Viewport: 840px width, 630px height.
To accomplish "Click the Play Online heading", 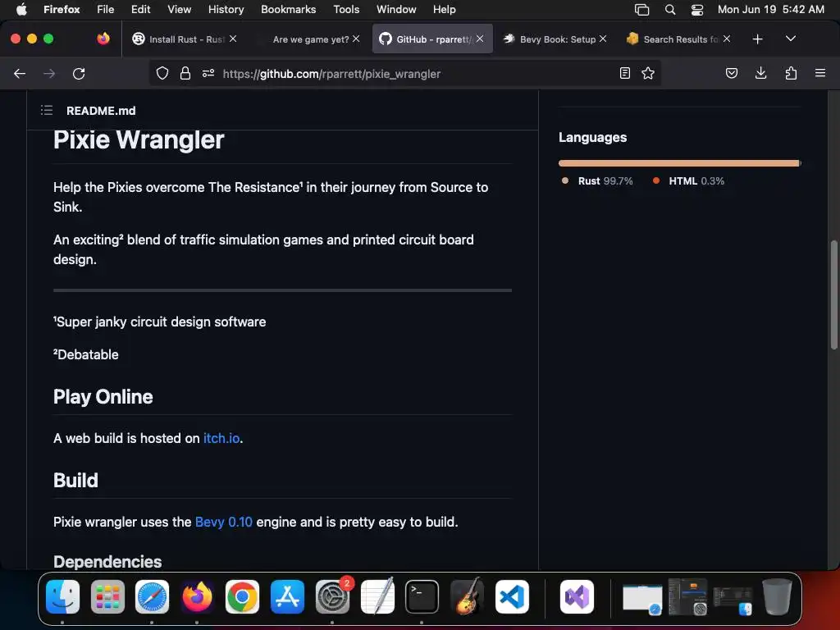I will [x=103, y=397].
